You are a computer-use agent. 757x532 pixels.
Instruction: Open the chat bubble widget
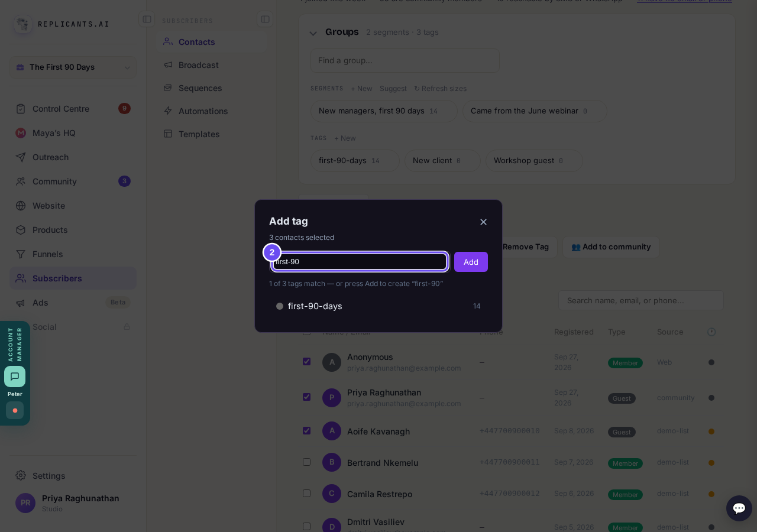pyautogui.click(x=739, y=508)
